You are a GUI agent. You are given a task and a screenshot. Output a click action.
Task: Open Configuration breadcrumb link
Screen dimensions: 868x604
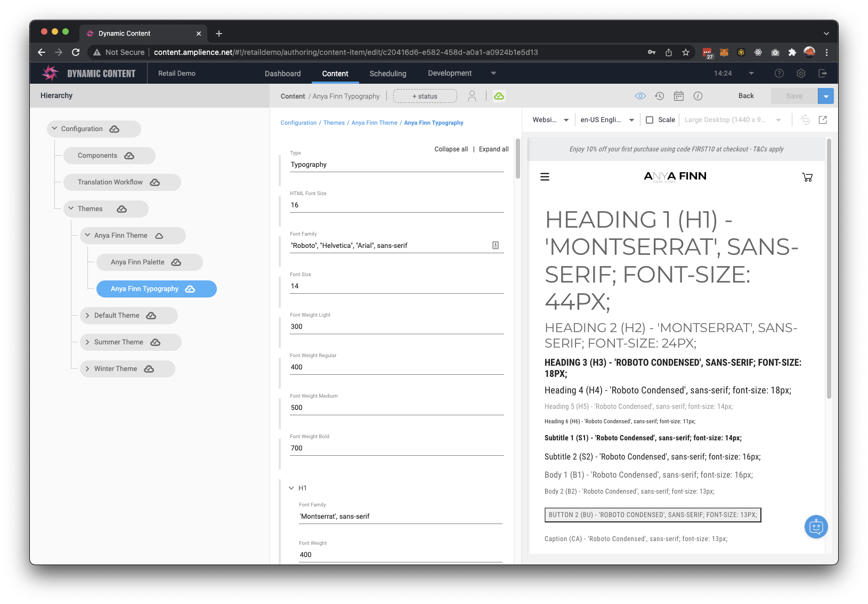(298, 123)
